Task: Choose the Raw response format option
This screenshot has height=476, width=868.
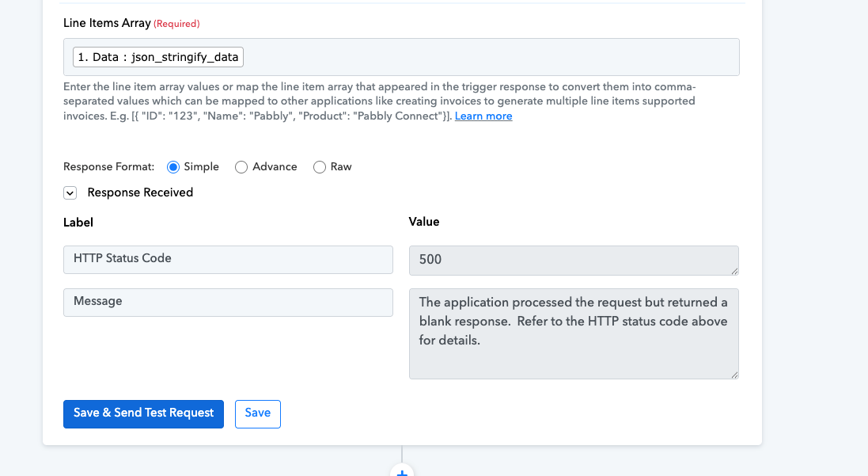Action: tap(320, 167)
